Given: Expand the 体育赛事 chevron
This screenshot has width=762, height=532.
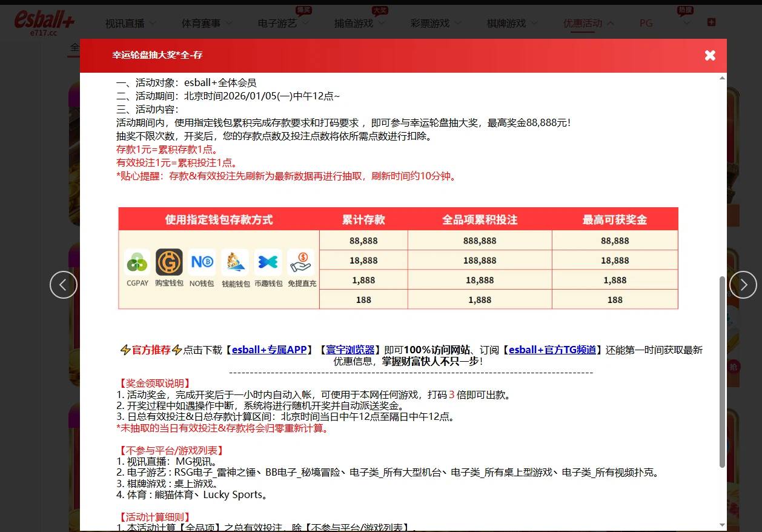Looking at the screenshot, I should tap(228, 23).
